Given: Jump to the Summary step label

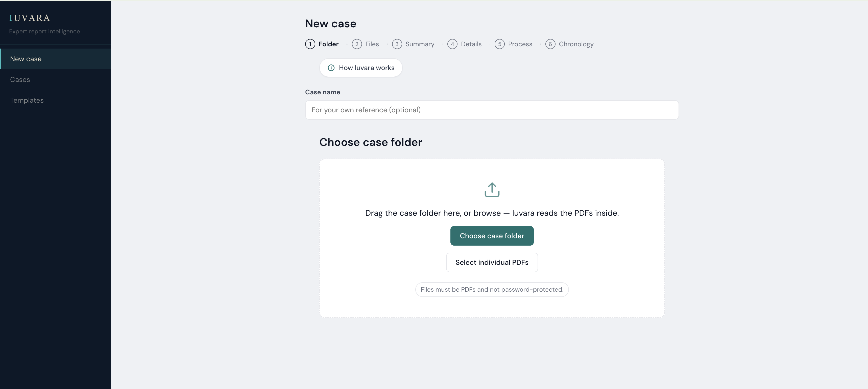Looking at the screenshot, I should [x=420, y=44].
